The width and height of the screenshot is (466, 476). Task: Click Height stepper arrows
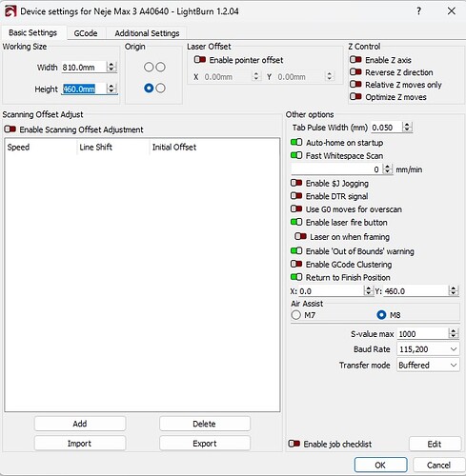click(x=111, y=89)
